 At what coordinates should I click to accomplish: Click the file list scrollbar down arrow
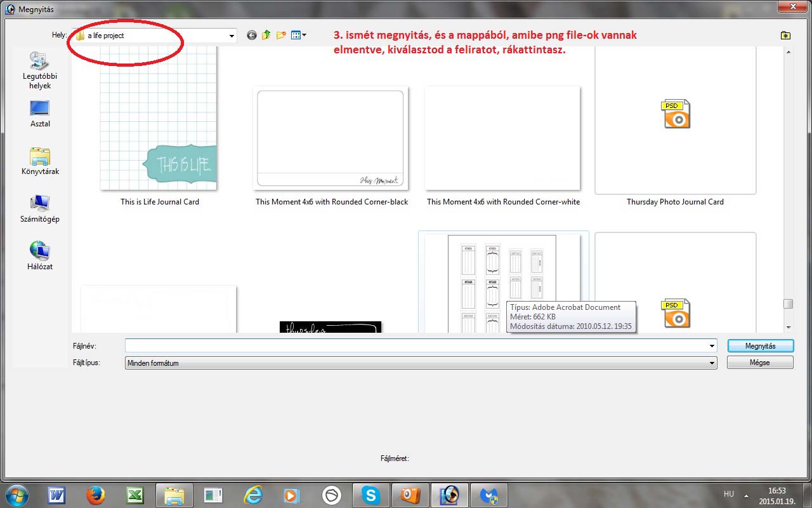pos(789,327)
